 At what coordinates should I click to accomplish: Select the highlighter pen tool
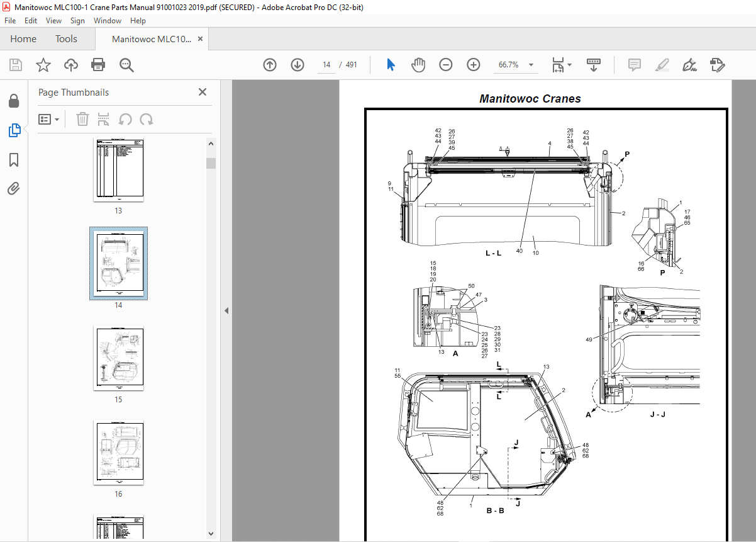click(662, 65)
